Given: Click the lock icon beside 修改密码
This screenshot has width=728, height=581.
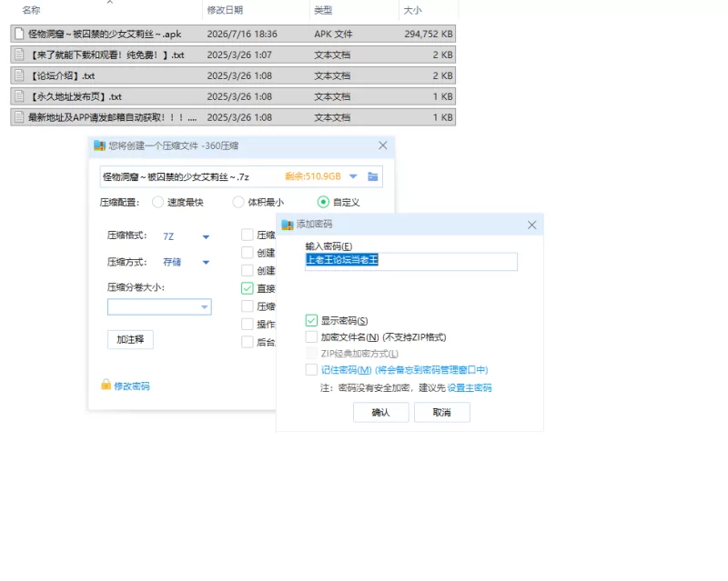Looking at the screenshot, I should [x=106, y=385].
